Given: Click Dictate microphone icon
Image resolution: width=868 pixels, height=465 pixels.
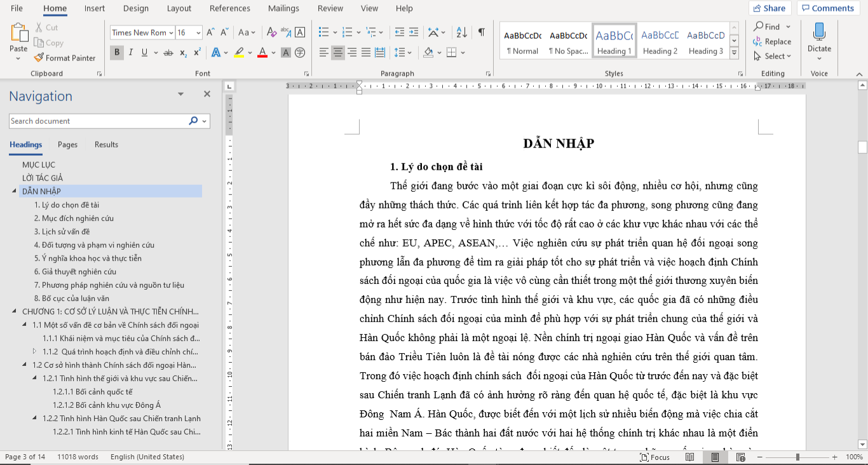Looking at the screenshot, I should (819, 32).
